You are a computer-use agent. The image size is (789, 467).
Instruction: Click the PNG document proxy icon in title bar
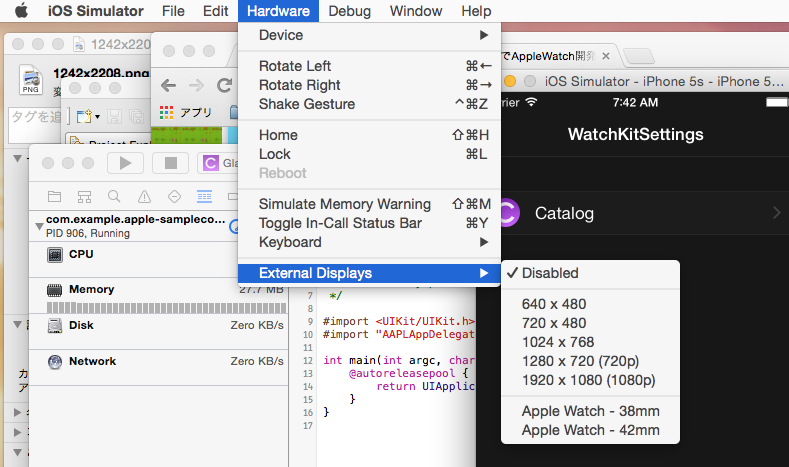[x=79, y=45]
